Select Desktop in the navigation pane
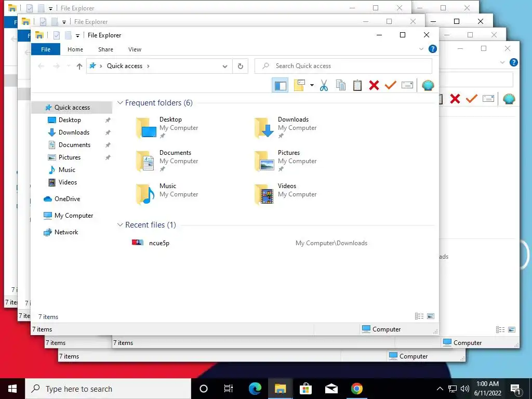 coord(70,120)
